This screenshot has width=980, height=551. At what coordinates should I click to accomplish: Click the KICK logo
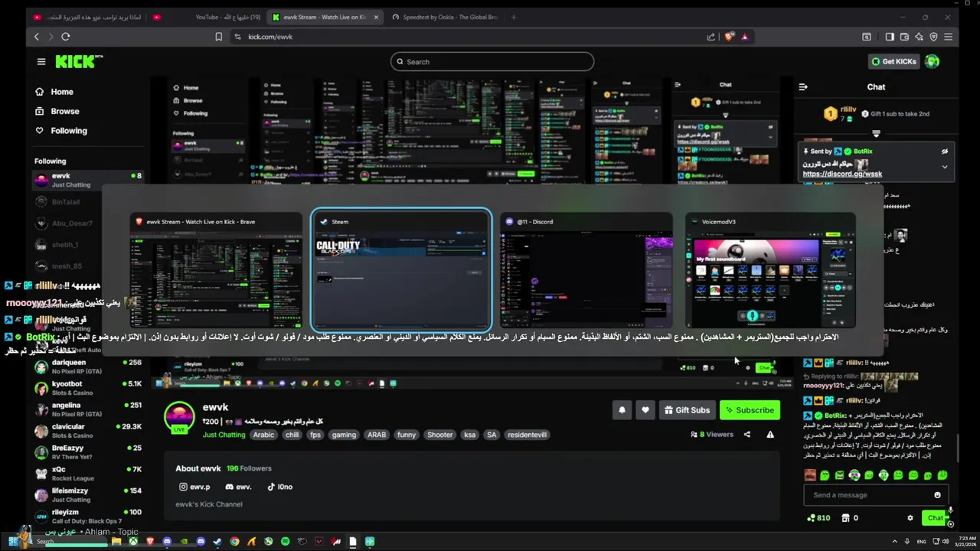[79, 62]
